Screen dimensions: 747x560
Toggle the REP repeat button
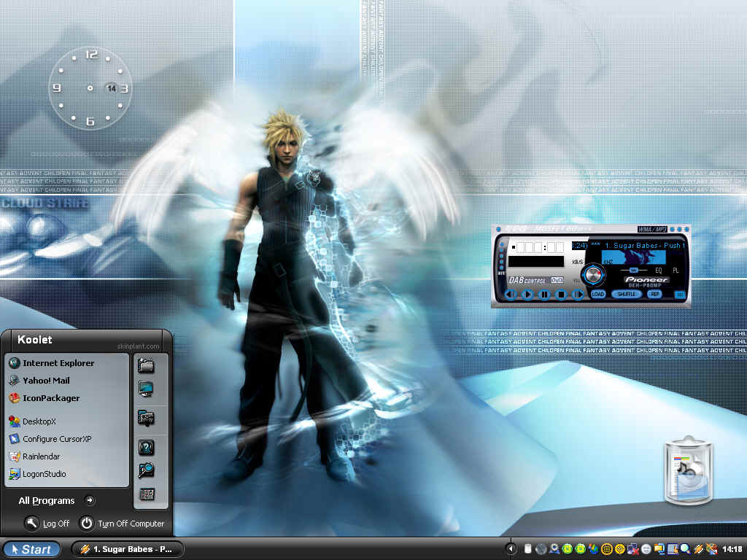tap(654, 295)
